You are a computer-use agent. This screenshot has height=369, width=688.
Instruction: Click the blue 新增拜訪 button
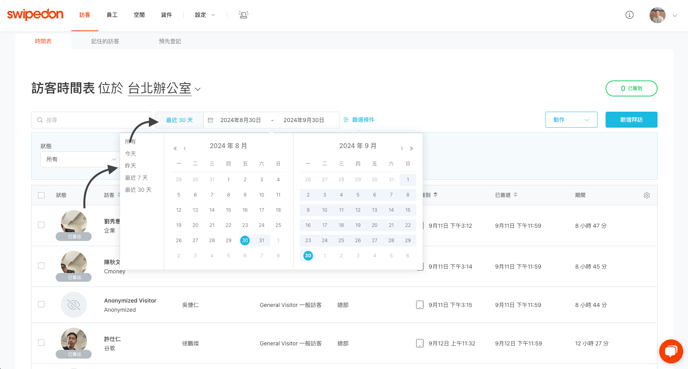[631, 120]
